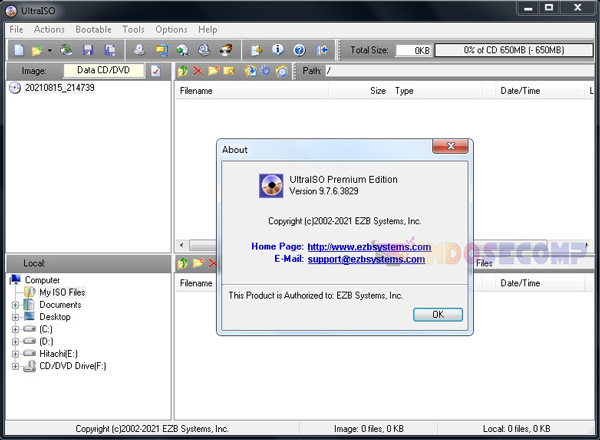Screen dimensions: 600x440
Task: Click Up one level in Local pane
Action: pos(183,263)
